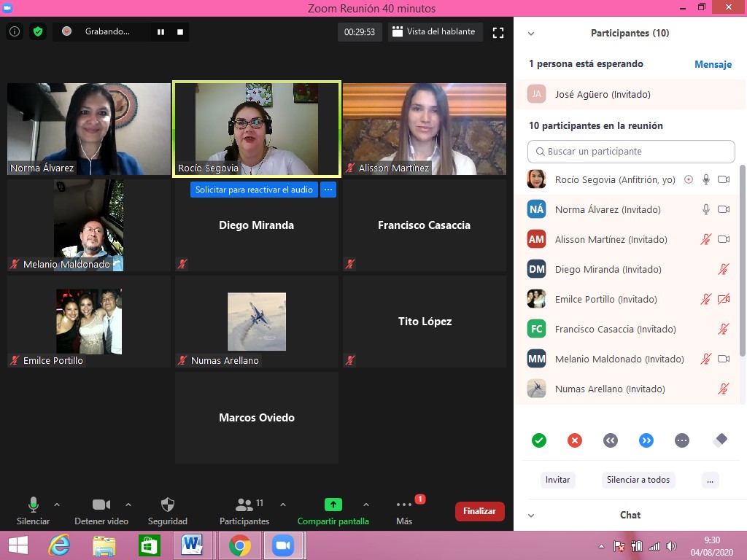The image size is (747, 560).
Task: Click Silenciar a todos
Action: pyautogui.click(x=638, y=480)
